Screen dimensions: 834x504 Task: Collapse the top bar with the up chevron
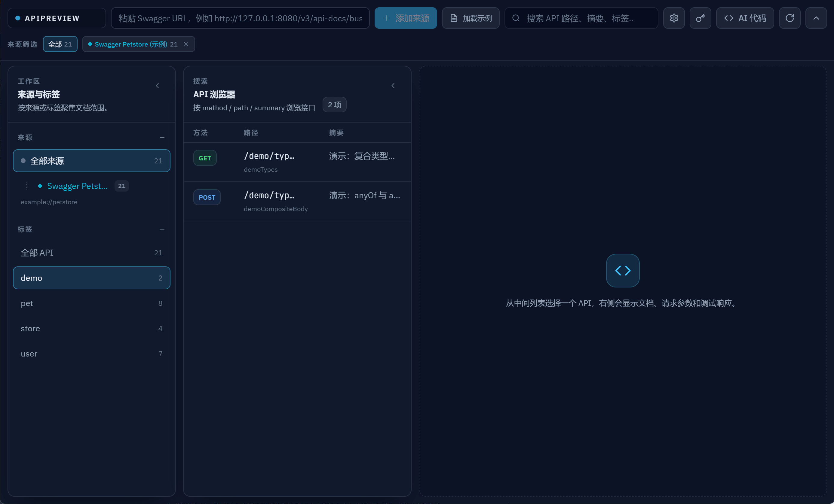tap(816, 18)
